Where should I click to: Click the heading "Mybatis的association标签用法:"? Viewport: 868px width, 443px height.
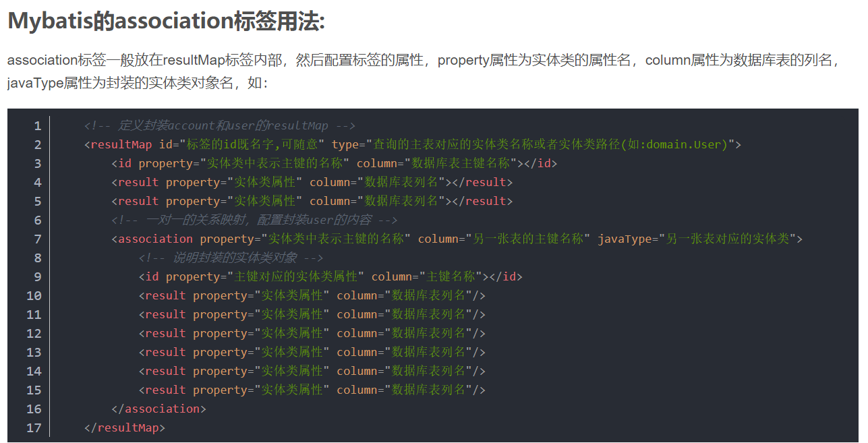click(166, 21)
